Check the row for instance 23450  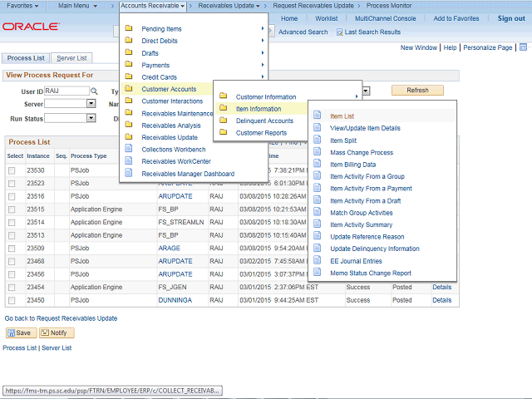(x=12, y=300)
